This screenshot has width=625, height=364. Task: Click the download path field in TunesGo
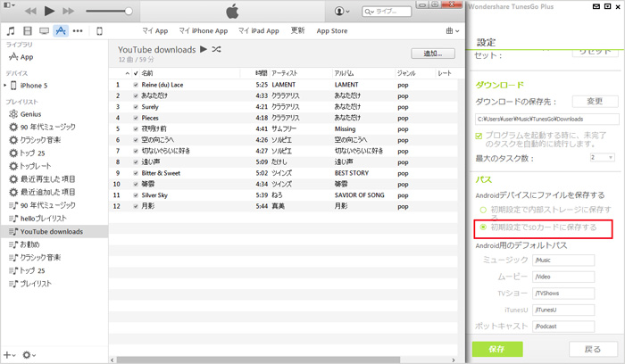tap(546, 119)
